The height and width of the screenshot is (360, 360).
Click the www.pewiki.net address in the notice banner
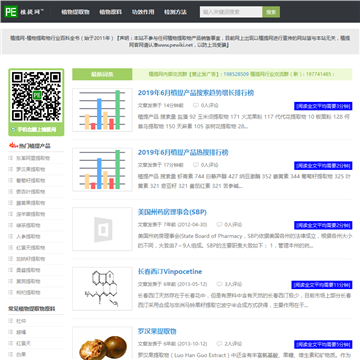pyautogui.click(x=175, y=45)
